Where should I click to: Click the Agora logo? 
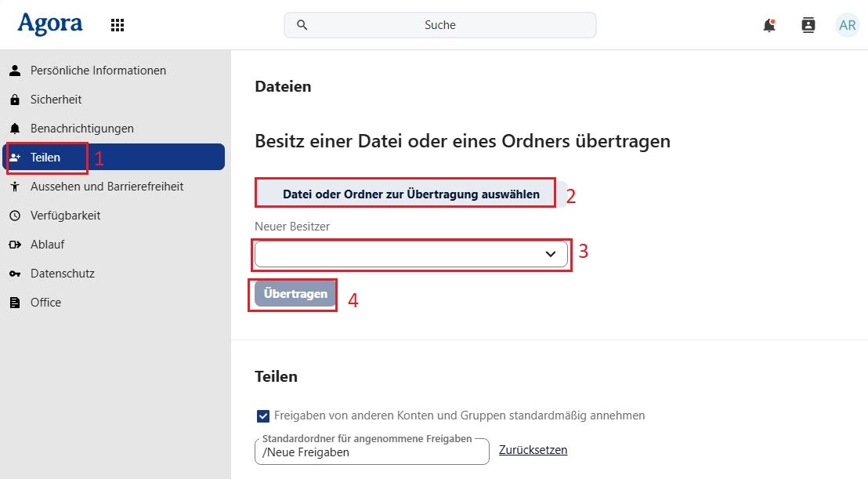click(x=50, y=24)
